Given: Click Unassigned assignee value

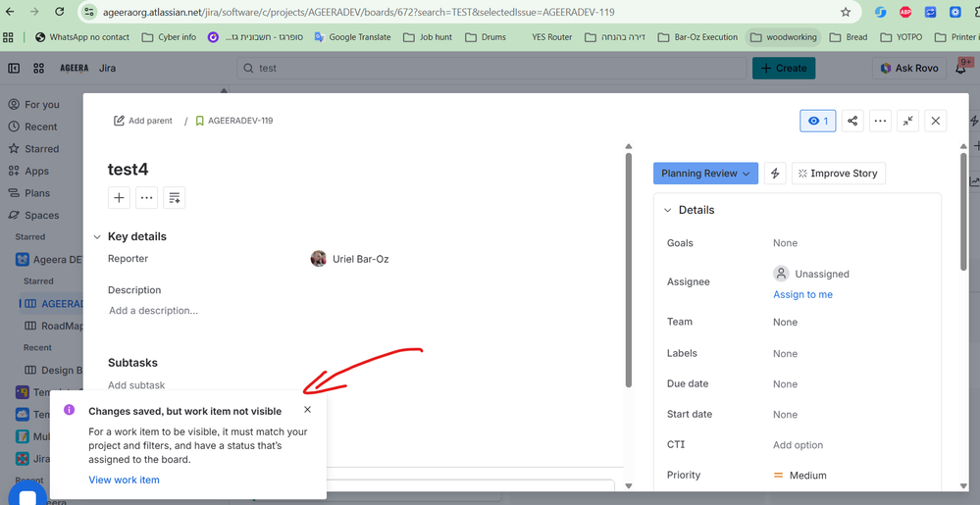Looking at the screenshot, I should tap(811, 274).
